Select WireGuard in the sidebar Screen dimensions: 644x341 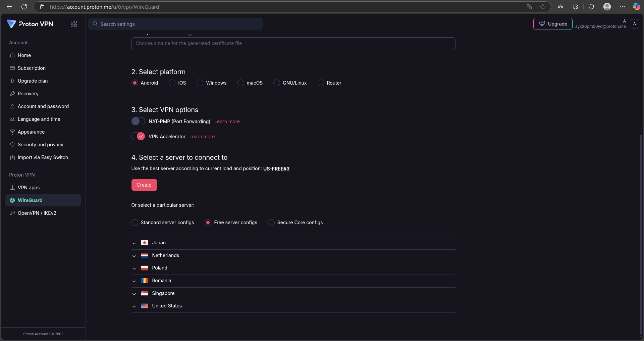[43, 200]
